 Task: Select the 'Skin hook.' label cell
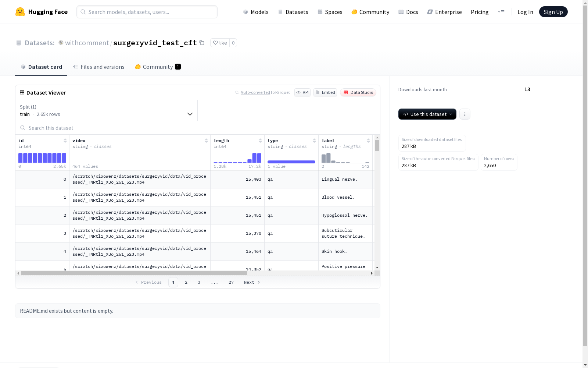click(x=345, y=251)
